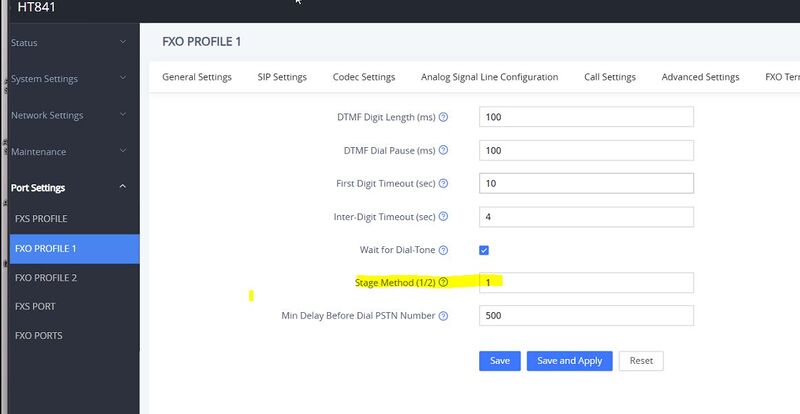Image resolution: width=800 pixels, height=414 pixels.
Task: Click the Reset button
Action: [x=641, y=361]
